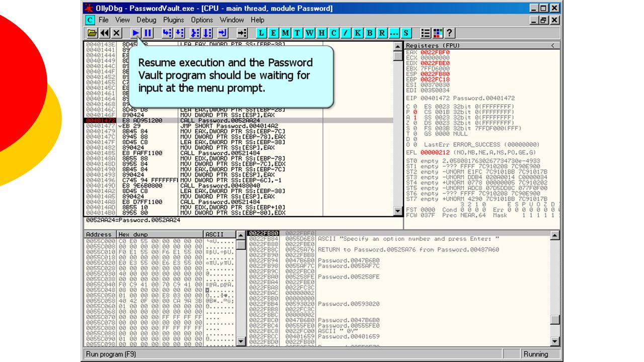This screenshot has width=644, height=362.
Task: Click ESP register value 0022FB80
Action: click(x=435, y=74)
